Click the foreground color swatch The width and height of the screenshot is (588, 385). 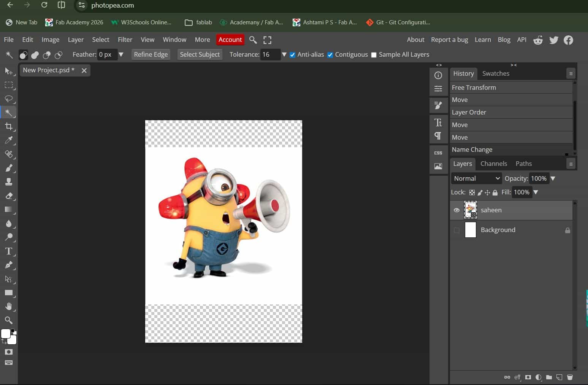(5, 334)
